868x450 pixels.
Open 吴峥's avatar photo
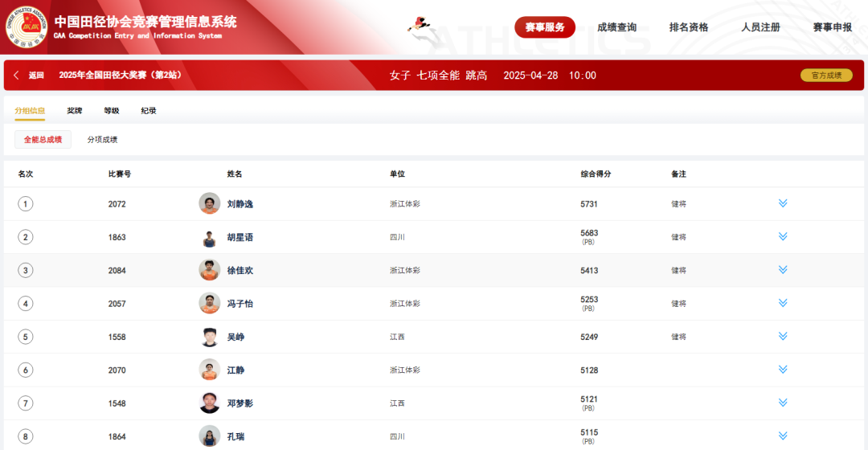pos(209,337)
